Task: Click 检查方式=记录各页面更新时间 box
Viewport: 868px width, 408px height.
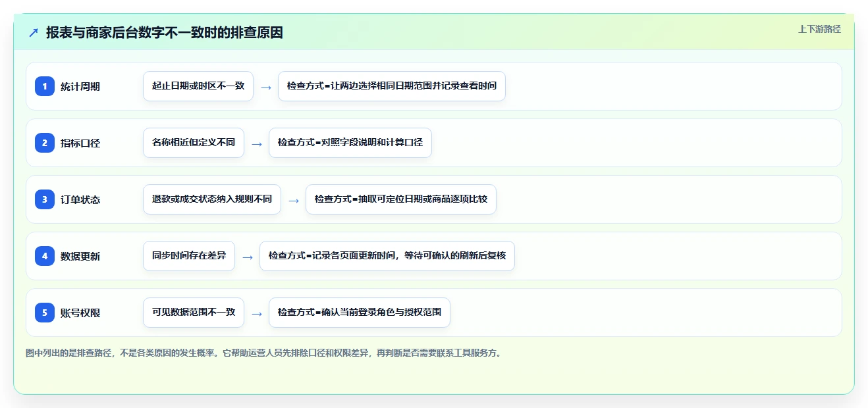Action: tap(387, 256)
